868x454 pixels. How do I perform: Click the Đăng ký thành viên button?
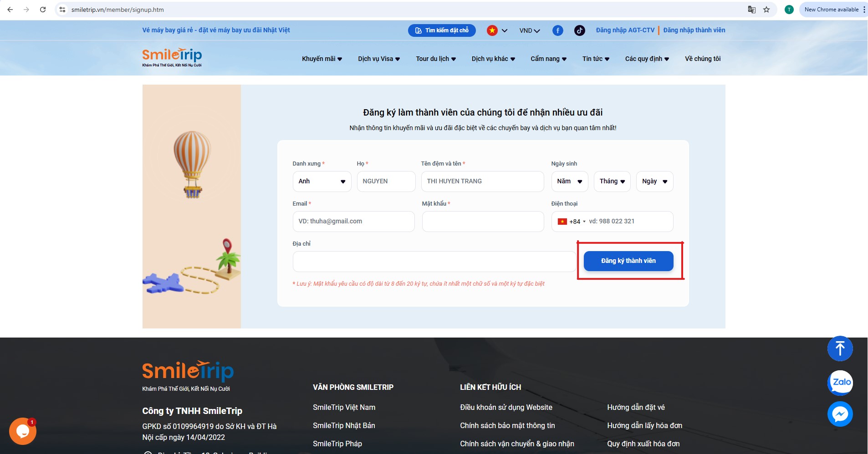pos(628,261)
